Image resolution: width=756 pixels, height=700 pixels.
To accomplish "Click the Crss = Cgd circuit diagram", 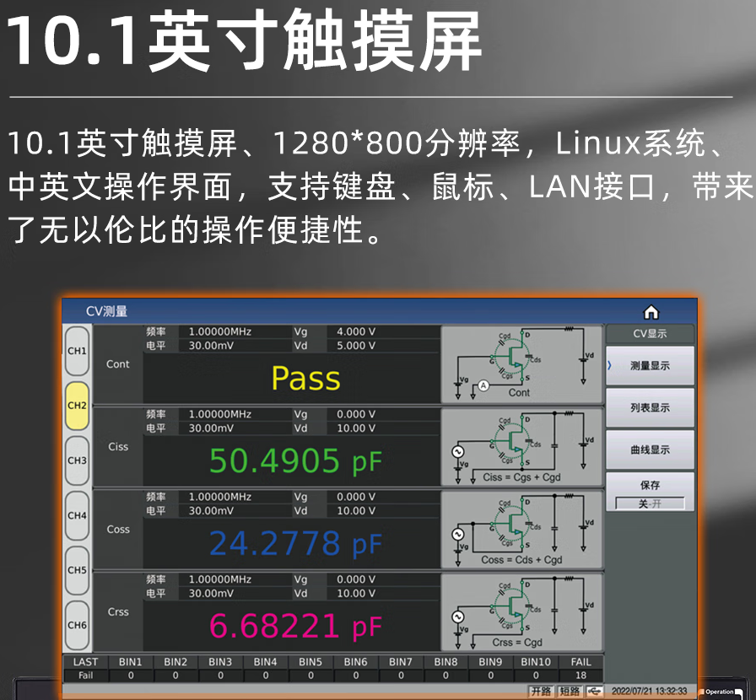I will point(521,611).
